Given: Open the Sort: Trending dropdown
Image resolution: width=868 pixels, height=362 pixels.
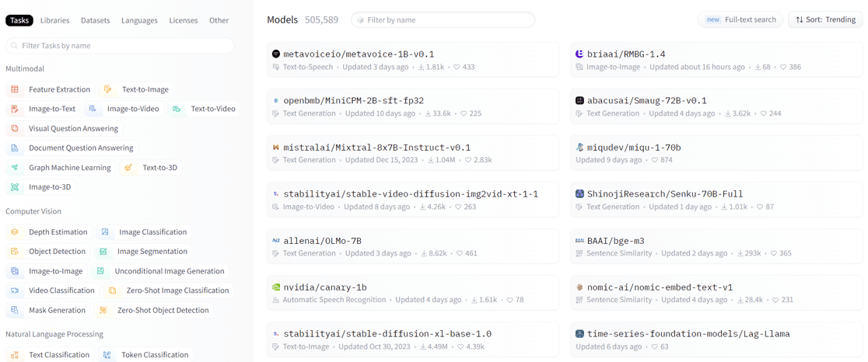Looking at the screenshot, I should pyautogui.click(x=824, y=19).
